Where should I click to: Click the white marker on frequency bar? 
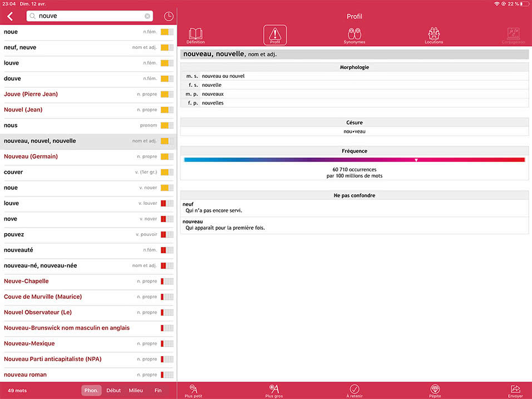416,160
